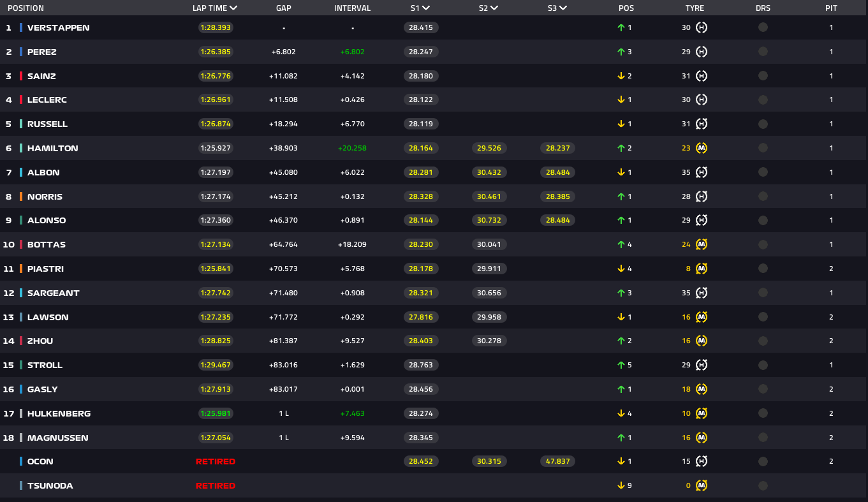Click Russell's tyre compound icon
This screenshot has width=868, height=502.
pos(702,124)
